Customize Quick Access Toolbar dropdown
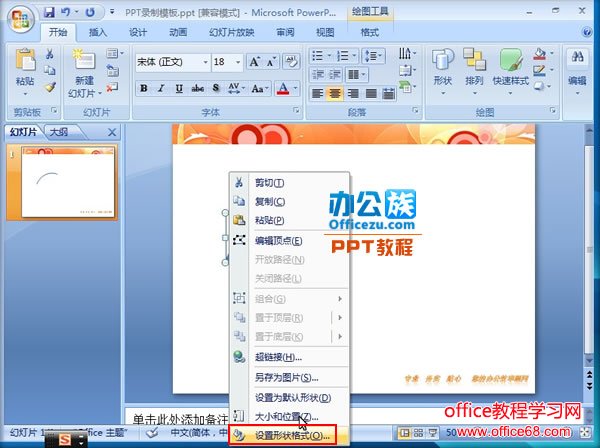This screenshot has height=448, width=600. point(112,12)
